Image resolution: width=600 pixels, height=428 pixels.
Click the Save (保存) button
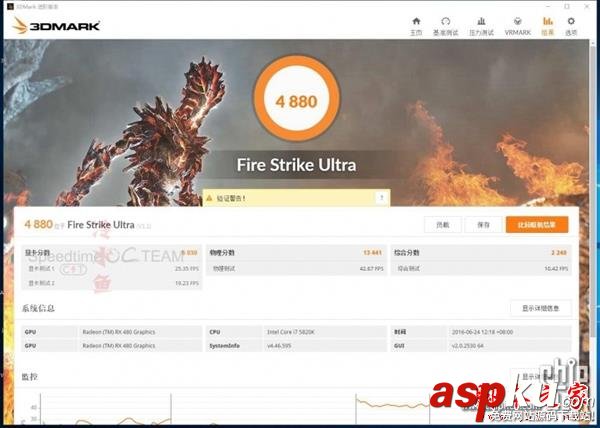click(483, 225)
